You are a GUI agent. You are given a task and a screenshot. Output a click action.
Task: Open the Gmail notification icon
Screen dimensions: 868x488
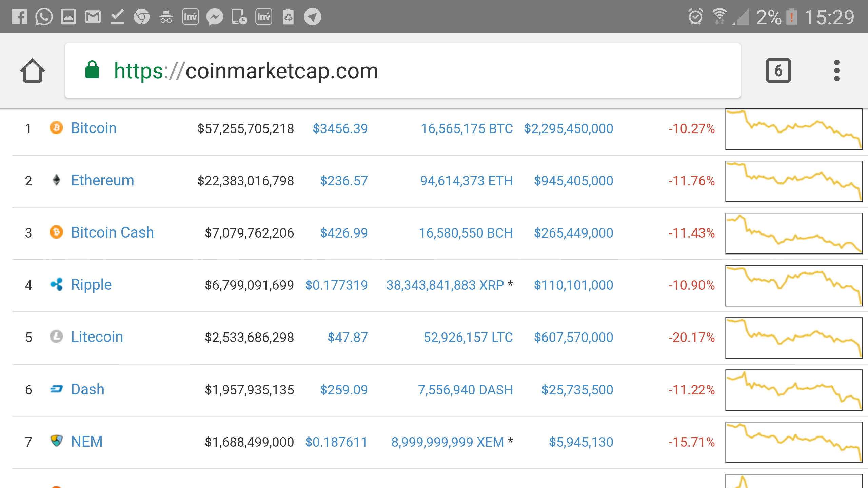pos(93,17)
